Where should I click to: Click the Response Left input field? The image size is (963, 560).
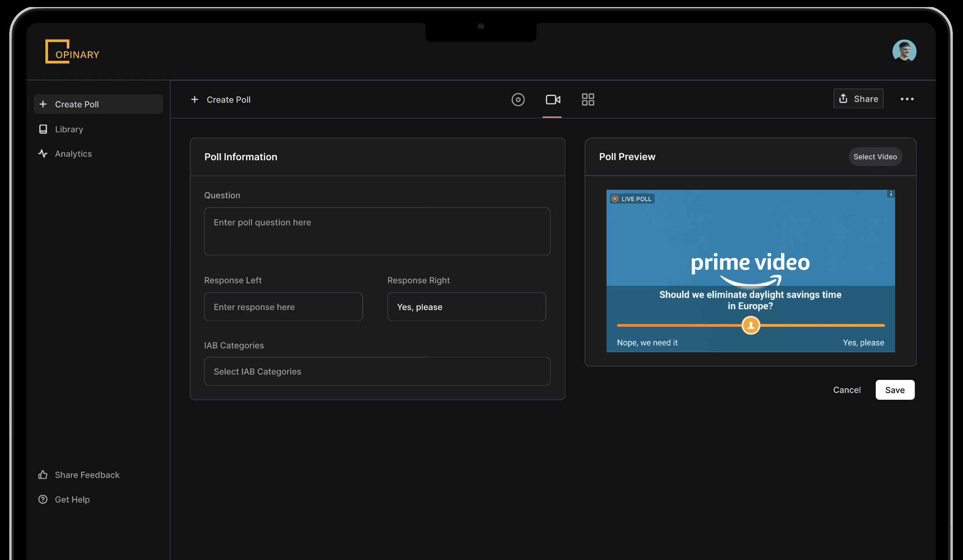coord(283,307)
